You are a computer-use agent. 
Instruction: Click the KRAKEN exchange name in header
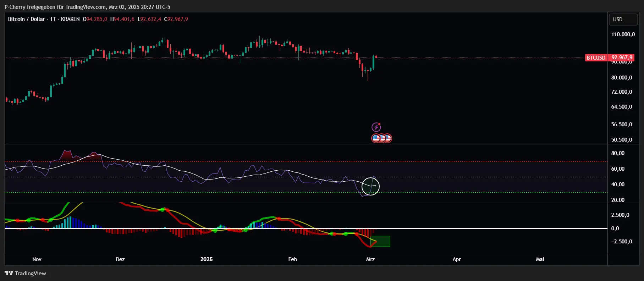pyautogui.click(x=70, y=19)
